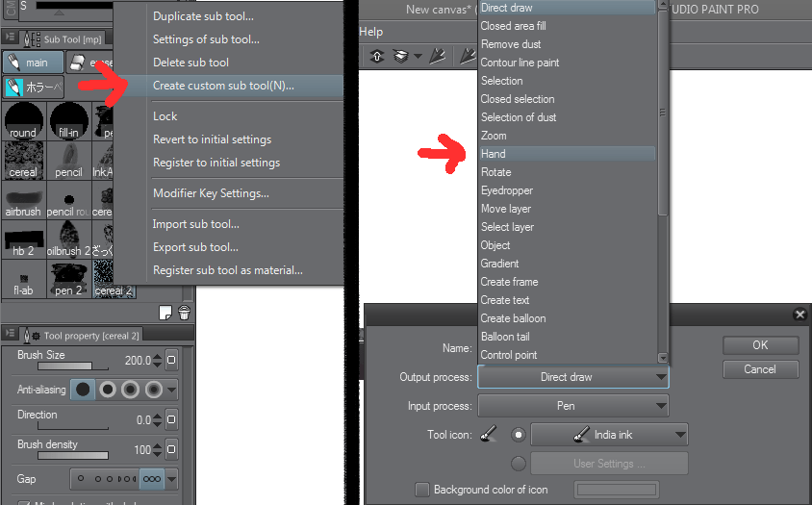Open the Output process dropdown

(573, 377)
